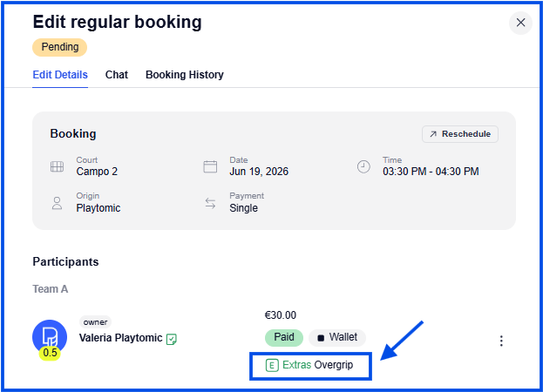Viewport: 543px width, 392px height.
Task: Click the Reschedule button
Action: coord(460,134)
